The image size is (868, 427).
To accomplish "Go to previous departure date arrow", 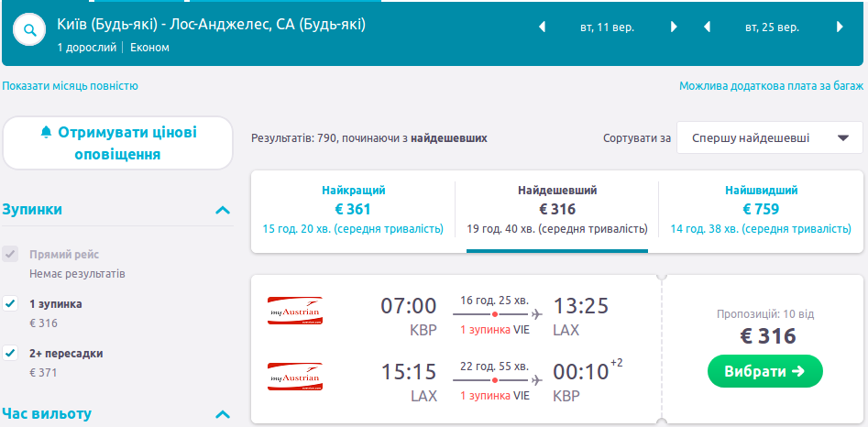I will tap(542, 27).
